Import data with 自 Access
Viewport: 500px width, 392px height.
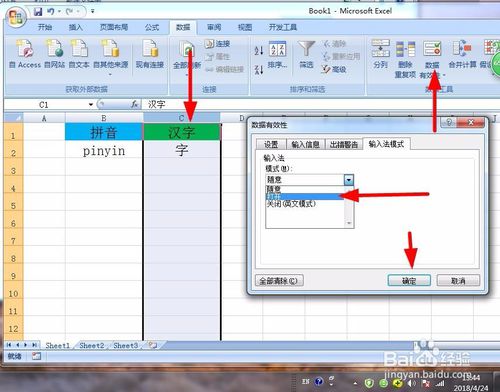tap(25, 53)
